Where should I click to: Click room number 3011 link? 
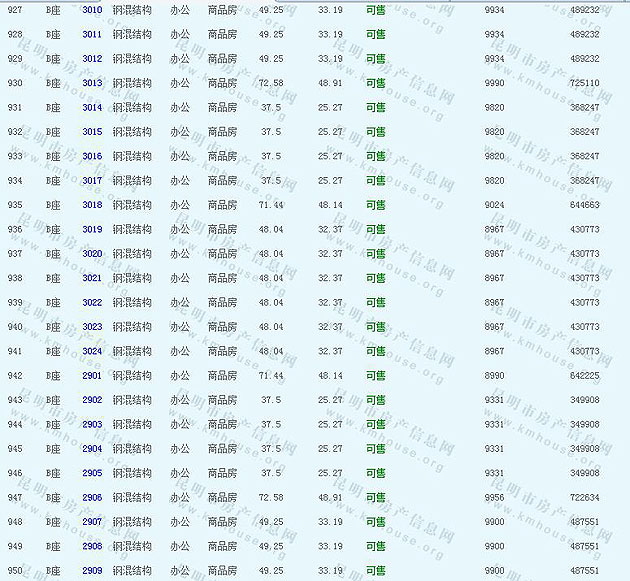pyautogui.click(x=92, y=34)
